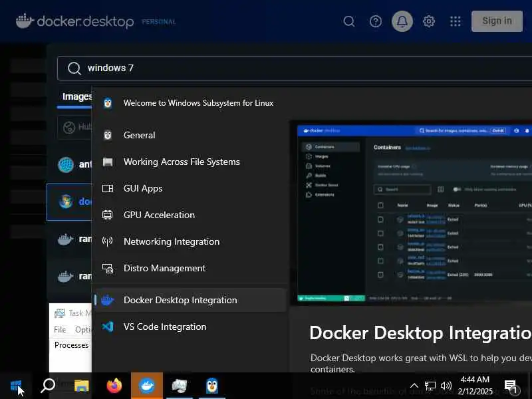The image size is (532, 399).
Task: Open the apps grid icon
Action: [456, 21]
